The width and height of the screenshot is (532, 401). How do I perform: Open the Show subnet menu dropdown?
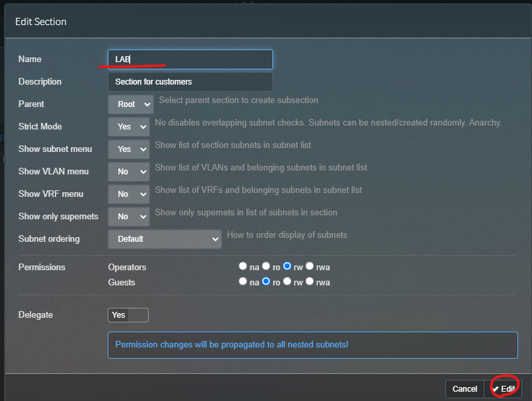pyautogui.click(x=129, y=149)
